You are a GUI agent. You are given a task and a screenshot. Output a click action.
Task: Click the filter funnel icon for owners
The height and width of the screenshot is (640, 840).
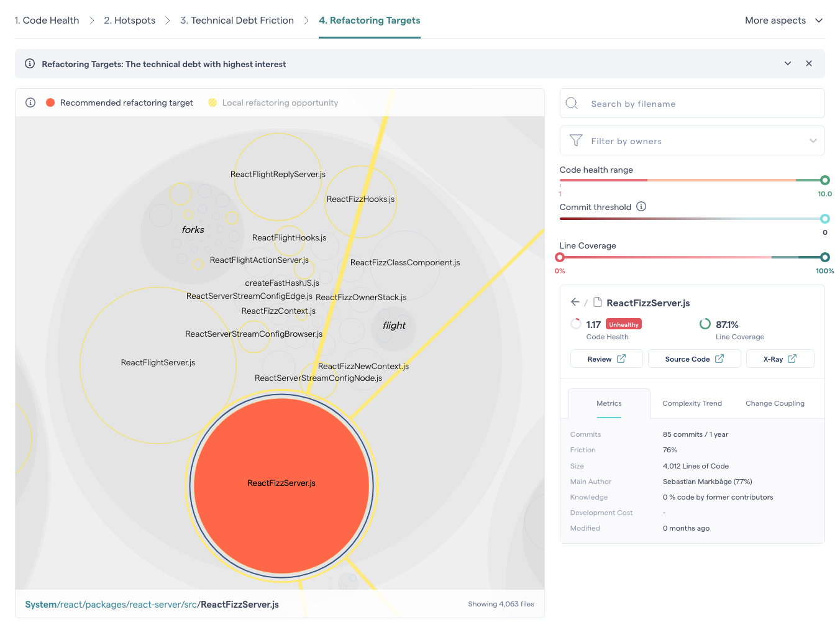576,140
